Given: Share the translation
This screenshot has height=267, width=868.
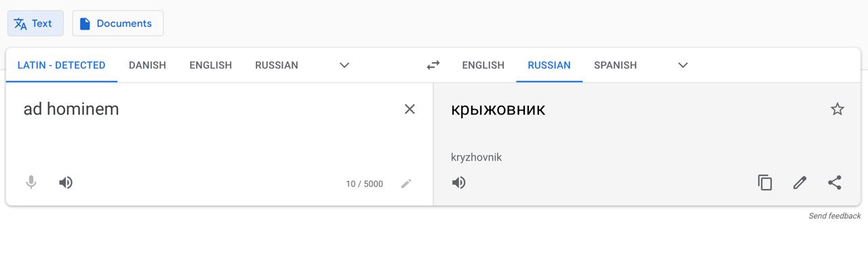Looking at the screenshot, I should point(835,182).
